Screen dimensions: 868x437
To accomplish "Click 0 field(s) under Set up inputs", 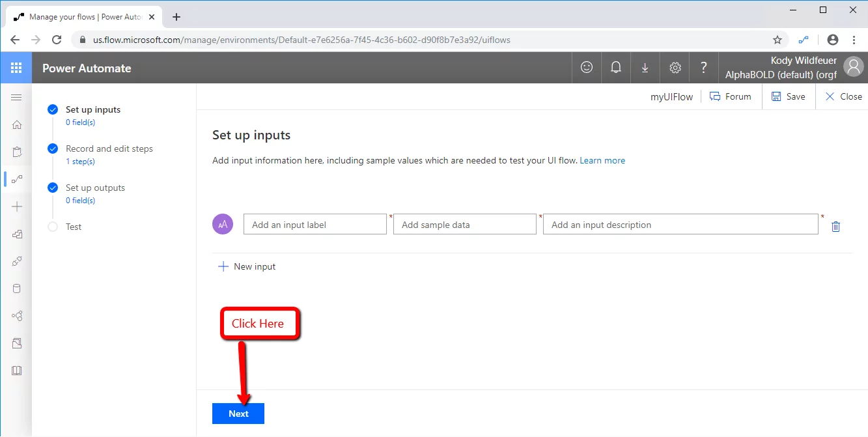I will (x=80, y=122).
